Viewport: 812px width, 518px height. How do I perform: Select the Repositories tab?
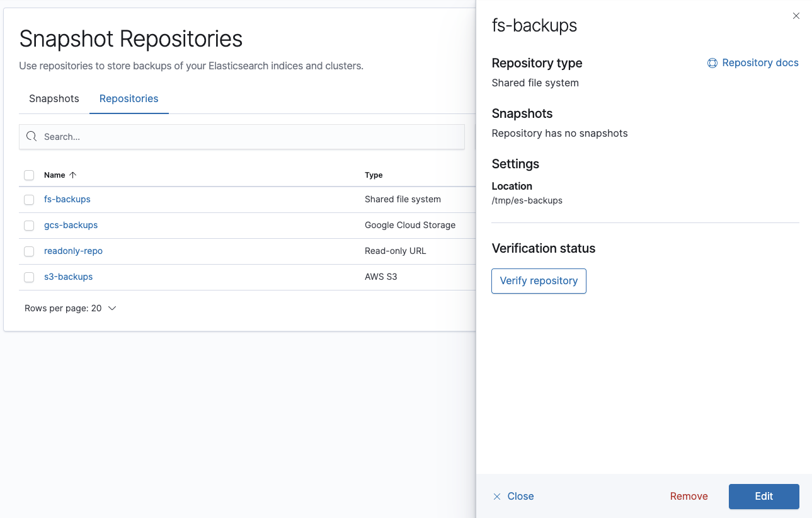point(129,99)
